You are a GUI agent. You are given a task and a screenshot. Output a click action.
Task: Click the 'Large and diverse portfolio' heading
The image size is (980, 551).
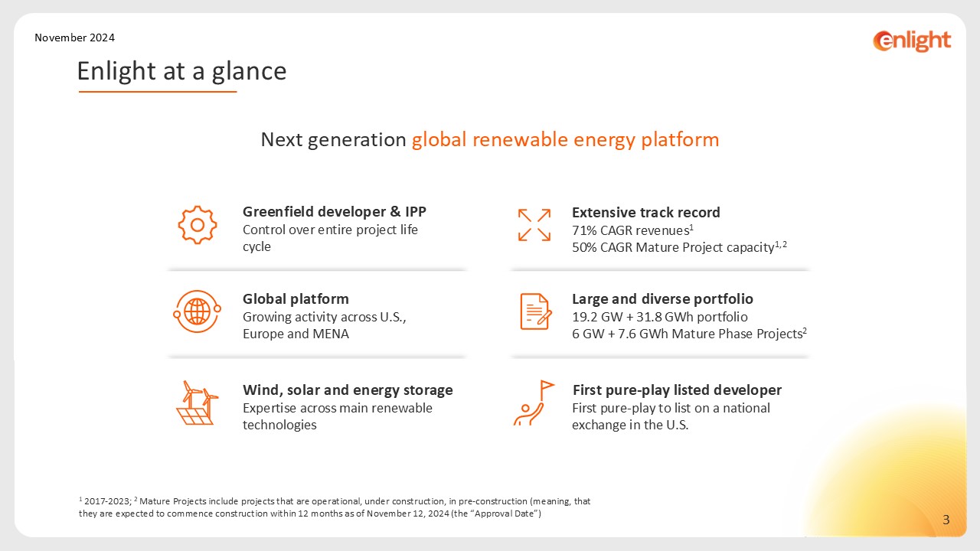click(x=662, y=298)
